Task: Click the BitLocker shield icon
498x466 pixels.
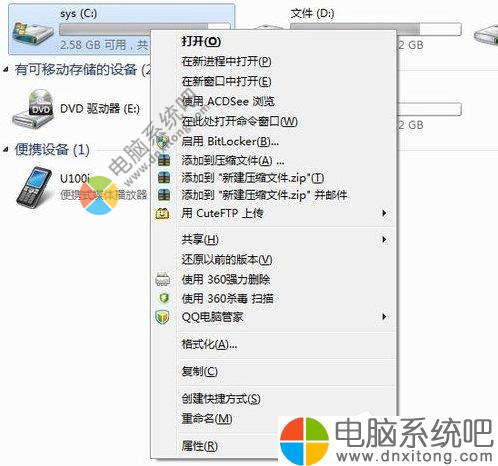Action: click(x=163, y=142)
